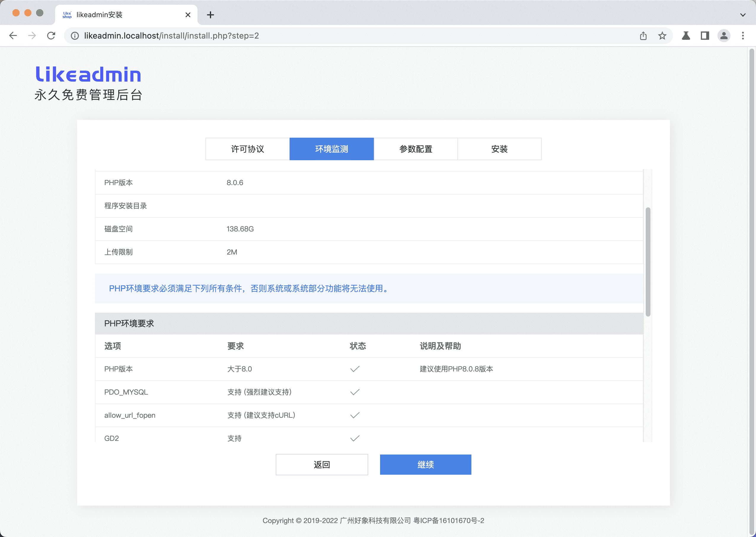Click the 要求 column header

point(236,346)
